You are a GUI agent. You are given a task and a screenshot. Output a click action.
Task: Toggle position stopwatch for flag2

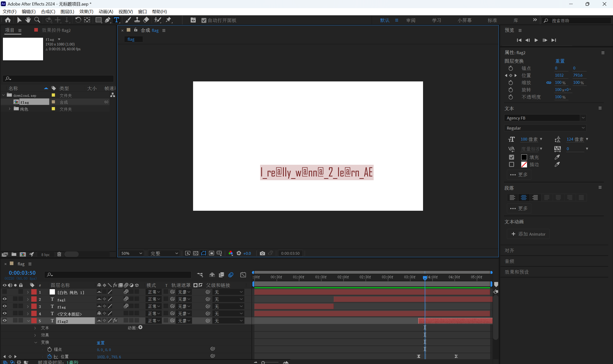pyautogui.click(x=50, y=356)
